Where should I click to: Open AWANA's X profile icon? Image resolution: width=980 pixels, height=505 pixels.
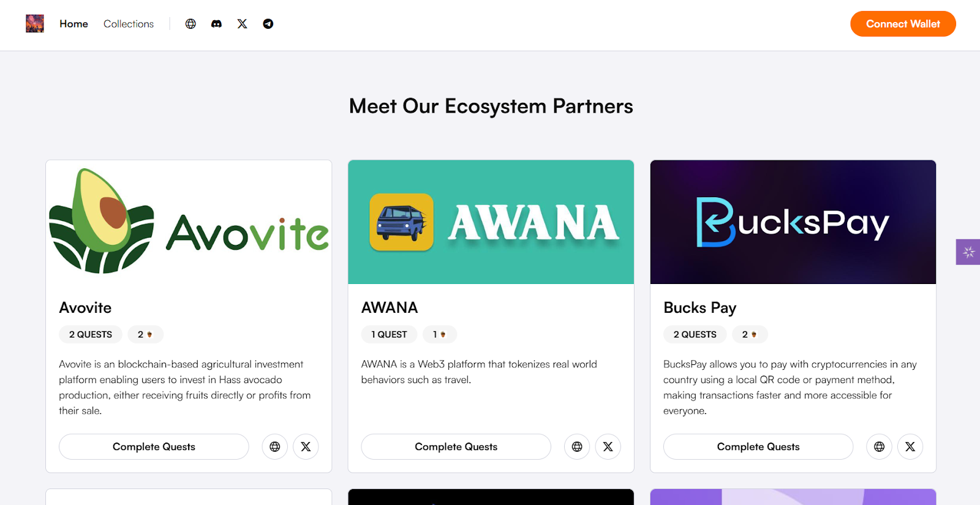(x=608, y=447)
